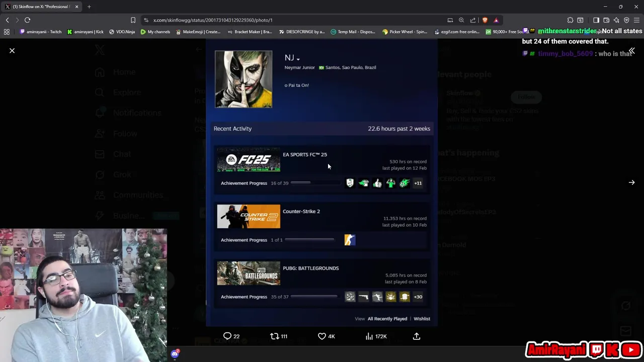
Task: Close the photo viewer with the X button
Action: coord(12,51)
